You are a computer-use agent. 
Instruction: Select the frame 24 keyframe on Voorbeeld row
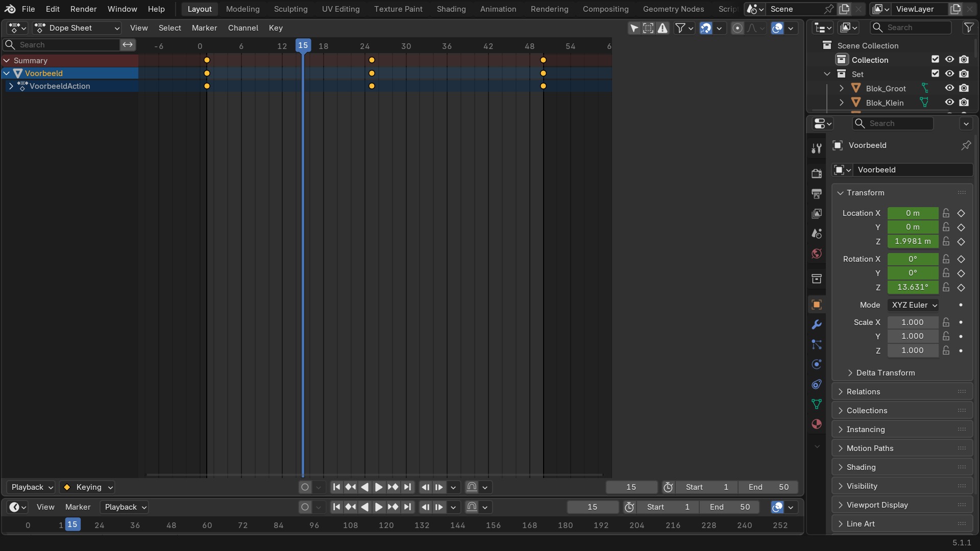pyautogui.click(x=372, y=73)
